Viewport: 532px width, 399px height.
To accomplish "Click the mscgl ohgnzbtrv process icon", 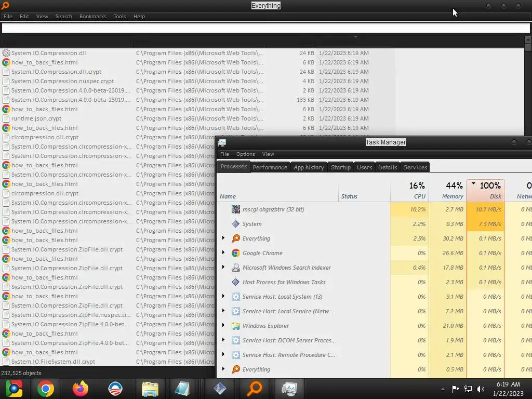I will (235, 209).
